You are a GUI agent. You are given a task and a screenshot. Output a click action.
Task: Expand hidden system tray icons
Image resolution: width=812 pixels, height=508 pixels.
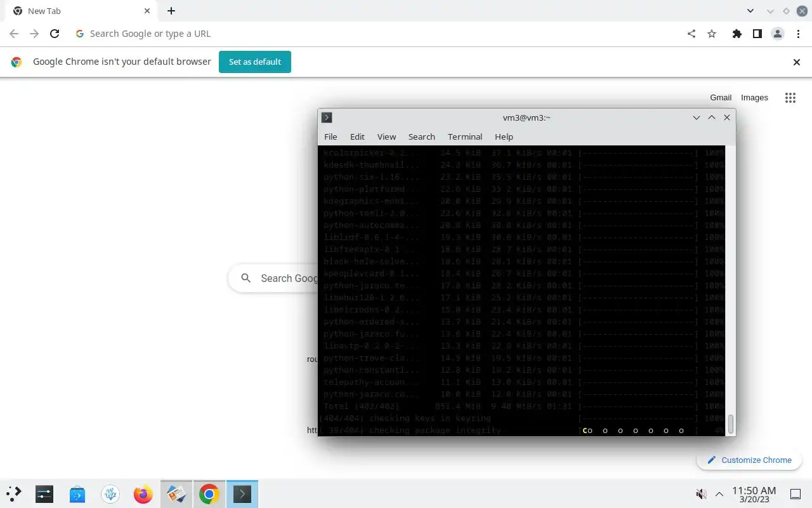click(x=719, y=494)
